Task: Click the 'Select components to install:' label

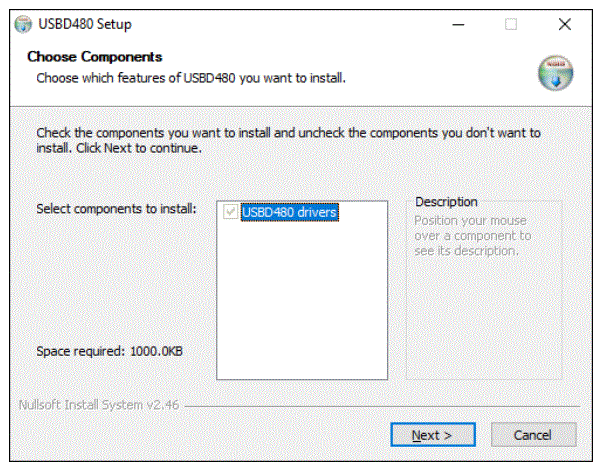Action: (116, 209)
